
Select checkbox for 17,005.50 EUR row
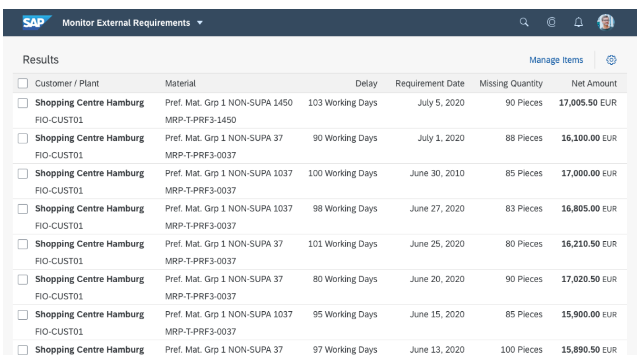pyautogui.click(x=22, y=103)
